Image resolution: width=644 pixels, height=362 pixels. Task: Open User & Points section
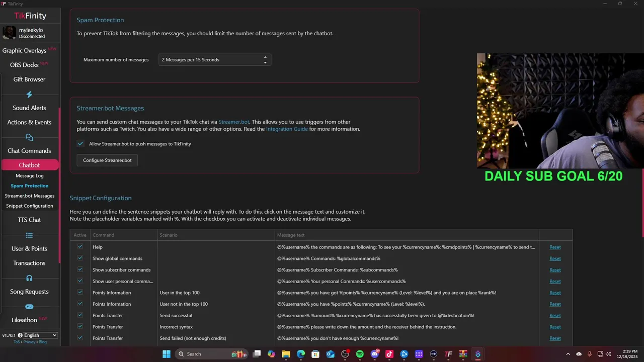click(x=29, y=249)
